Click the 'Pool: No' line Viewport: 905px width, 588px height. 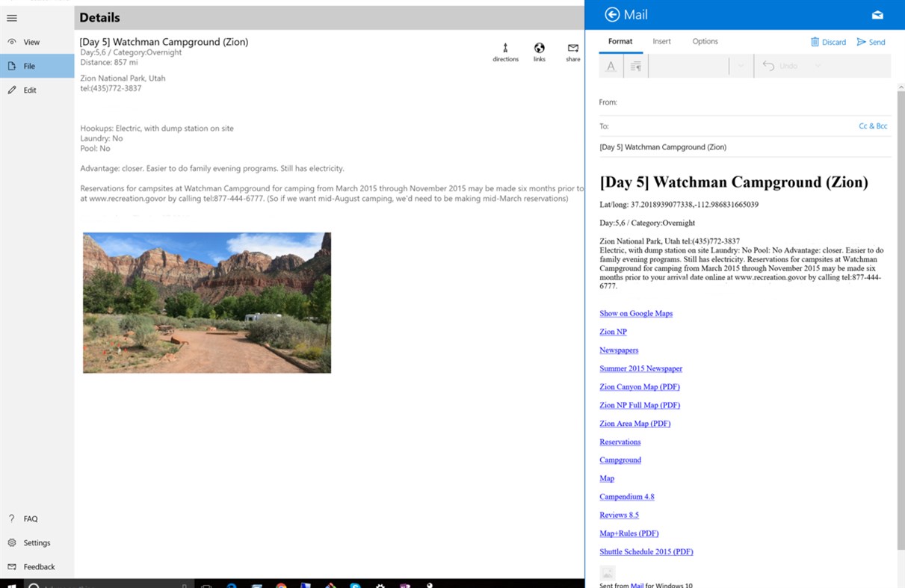pyautogui.click(x=95, y=149)
